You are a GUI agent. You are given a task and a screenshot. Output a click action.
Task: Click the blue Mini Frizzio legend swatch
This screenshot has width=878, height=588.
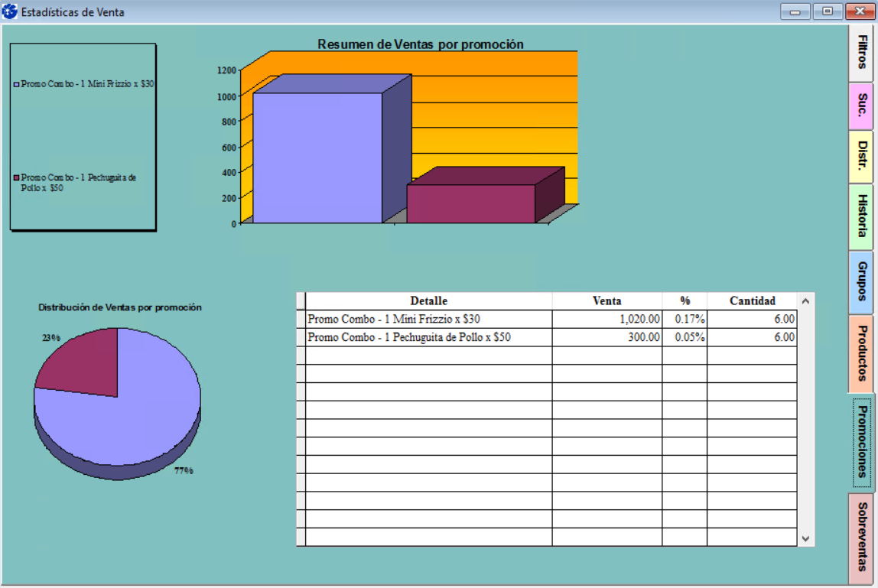click(17, 84)
